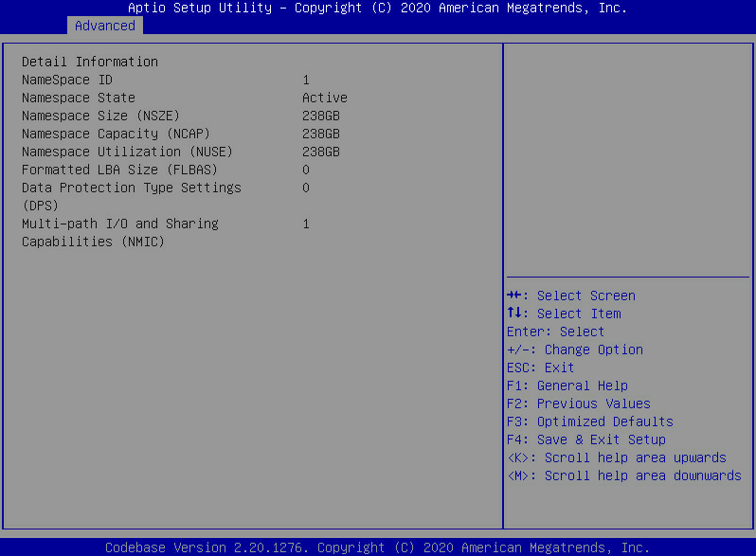
Task: Click the Enter: Select help line
Action: pos(555,332)
